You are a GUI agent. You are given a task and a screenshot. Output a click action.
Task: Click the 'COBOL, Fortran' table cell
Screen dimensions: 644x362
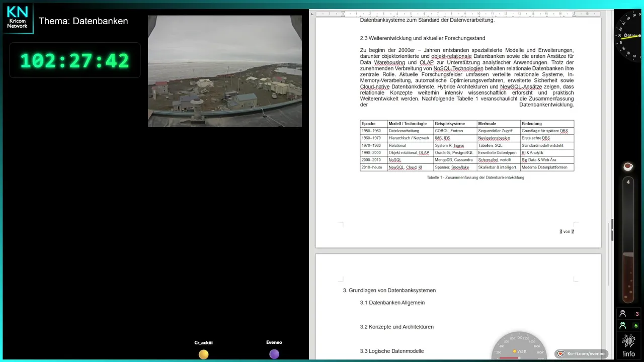(455, 131)
